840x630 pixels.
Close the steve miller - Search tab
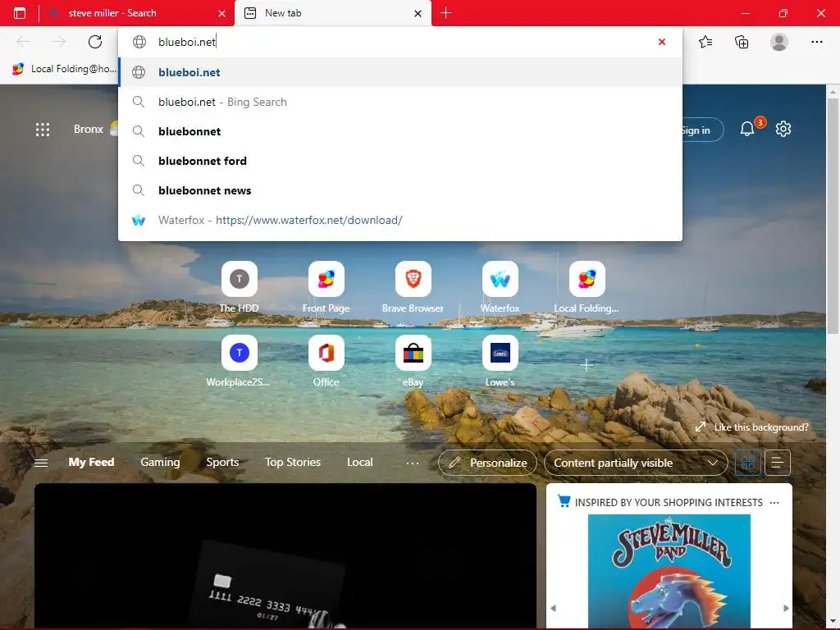[221, 13]
